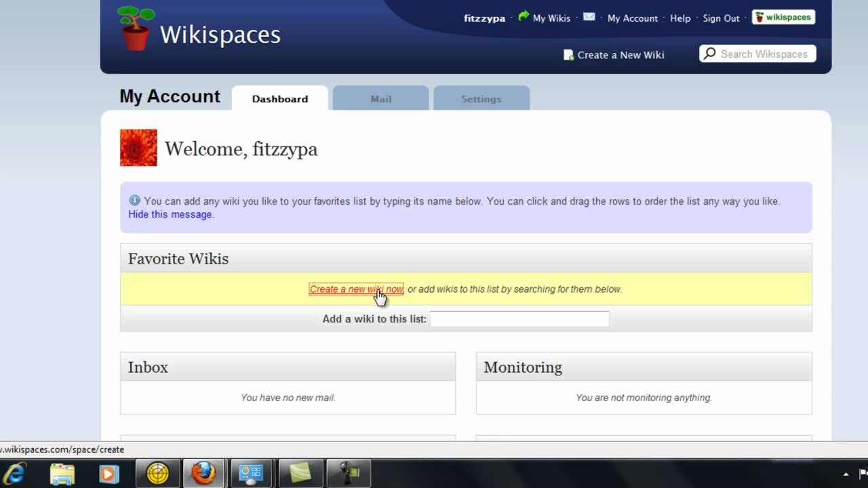Image resolution: width=868 pixels, height=488 pixels.
Task: Click the Favorite Wikis heading
Action: click(178, 259)
